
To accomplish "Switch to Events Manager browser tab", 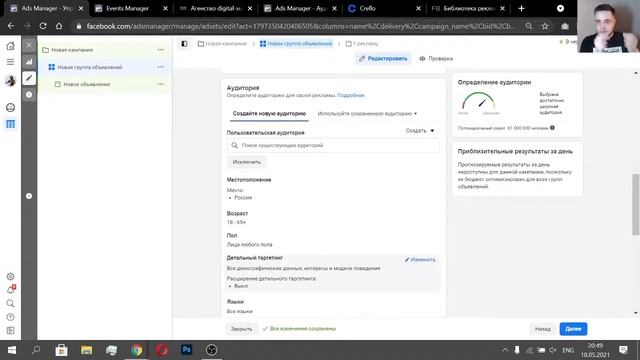I will pyautogui.click(x=127, y=8).
